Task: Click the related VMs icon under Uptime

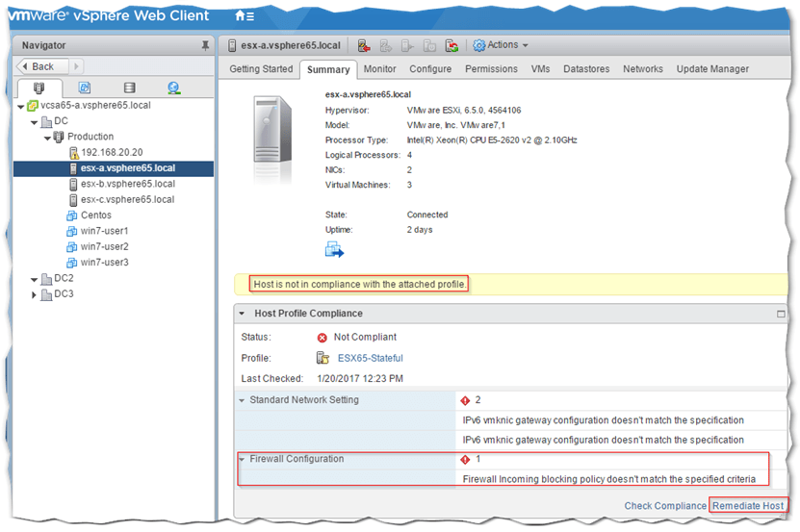Action: [334, 250]
